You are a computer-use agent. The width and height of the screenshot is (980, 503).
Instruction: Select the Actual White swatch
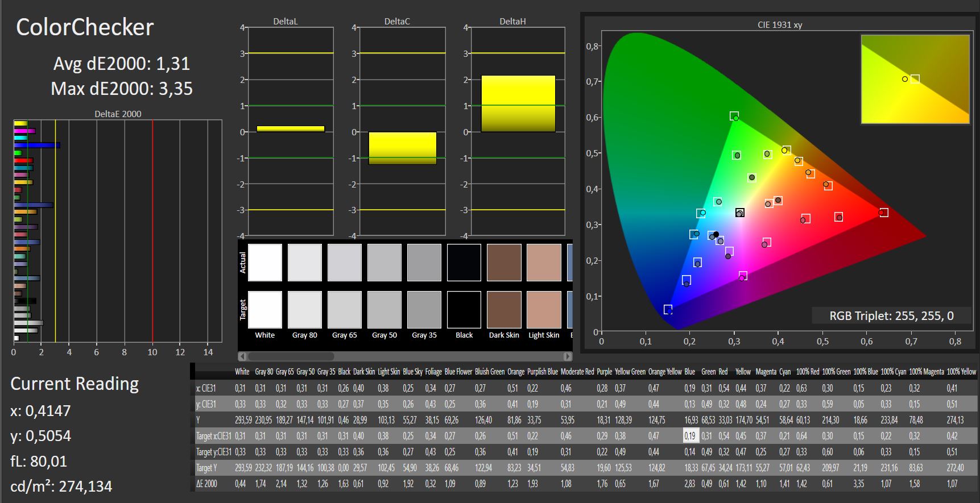tap(265, 263)
